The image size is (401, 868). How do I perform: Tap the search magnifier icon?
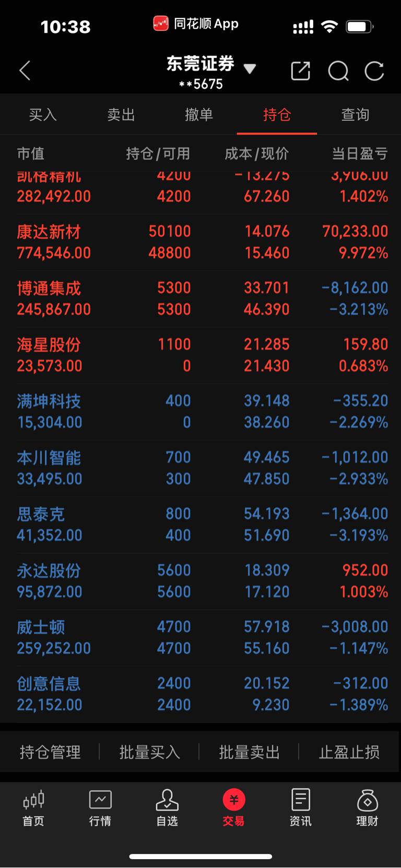click(338, 71)
